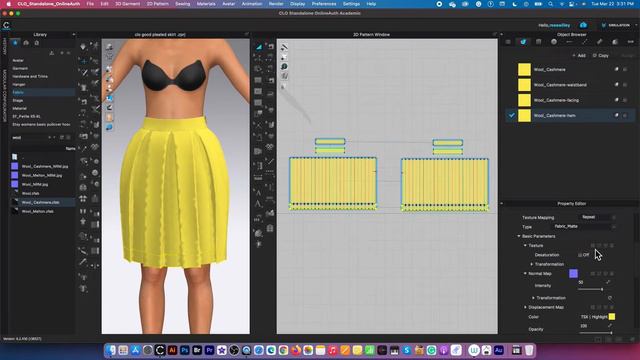Expand Transformation under Normal Map

pyautogui.click(x=533, y=298)
